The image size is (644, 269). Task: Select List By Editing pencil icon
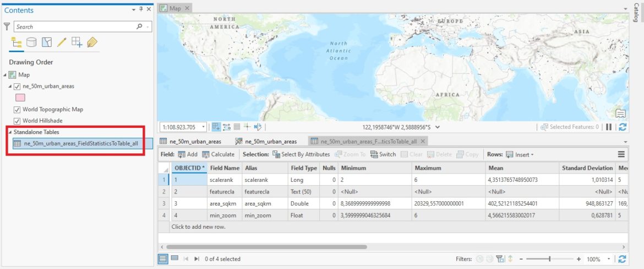coord(62,42)
